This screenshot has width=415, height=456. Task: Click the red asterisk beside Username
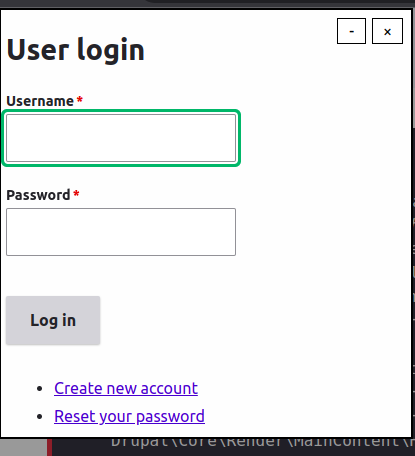(x=80, y=100)
